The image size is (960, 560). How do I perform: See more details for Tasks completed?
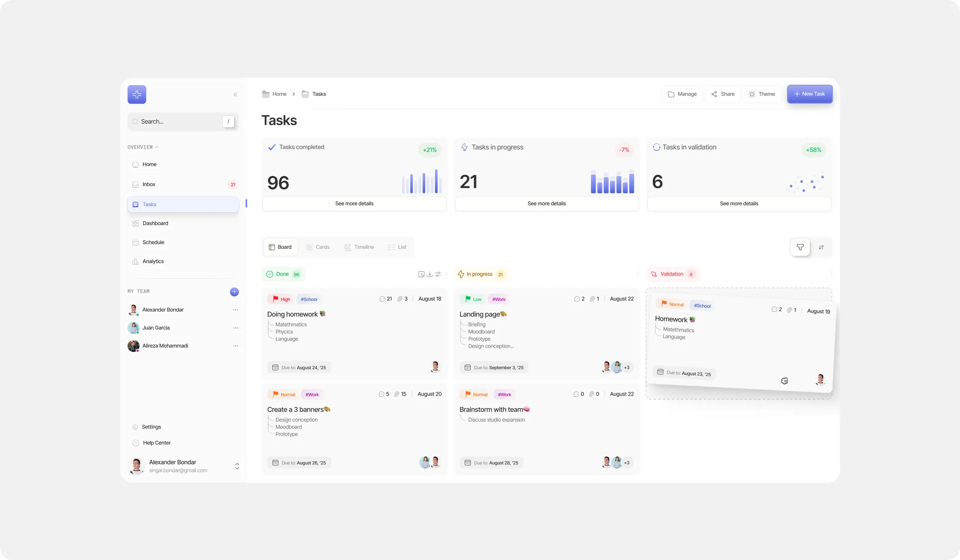point(354,204)
